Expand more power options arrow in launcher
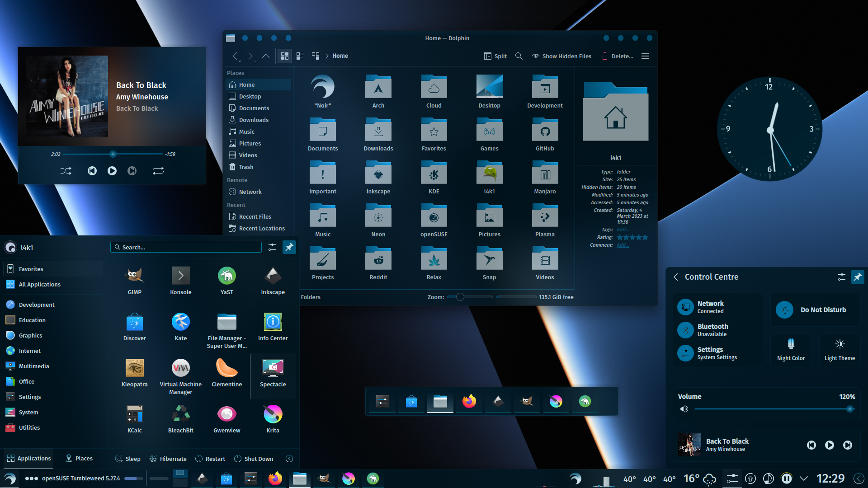The height and width of the screenshot is (488, 868). pyautogui.click(x=289, y=459)
